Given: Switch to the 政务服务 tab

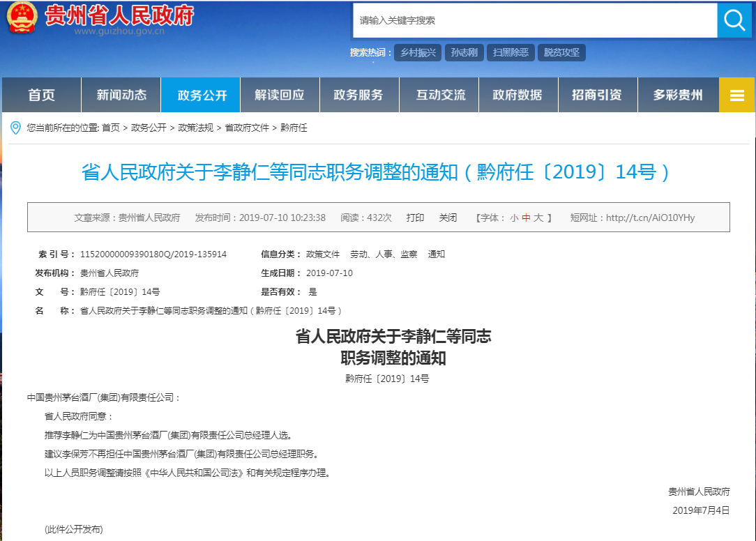Looking at the screenshot, I should click(358, 96).
